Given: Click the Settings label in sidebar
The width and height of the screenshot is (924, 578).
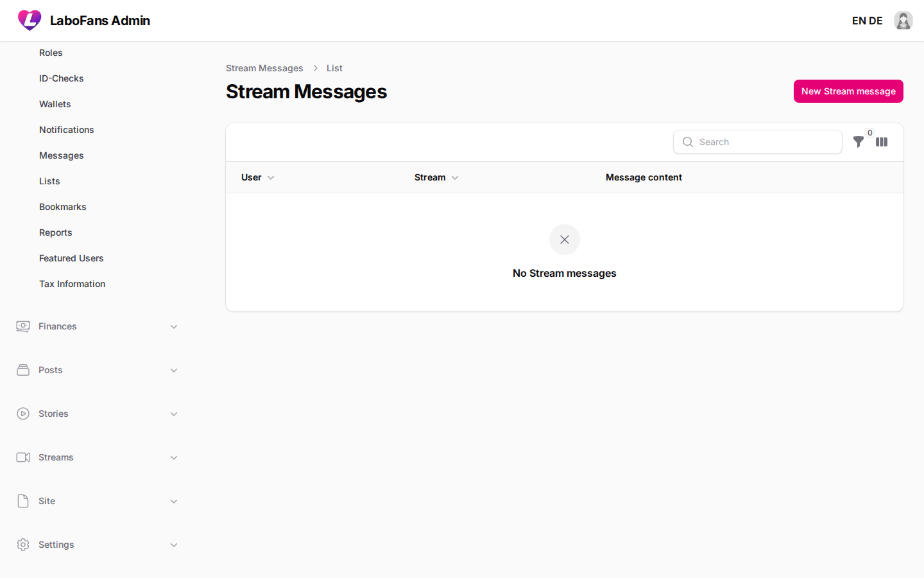Looking at the screenshot, I should [x=56, y=545].
